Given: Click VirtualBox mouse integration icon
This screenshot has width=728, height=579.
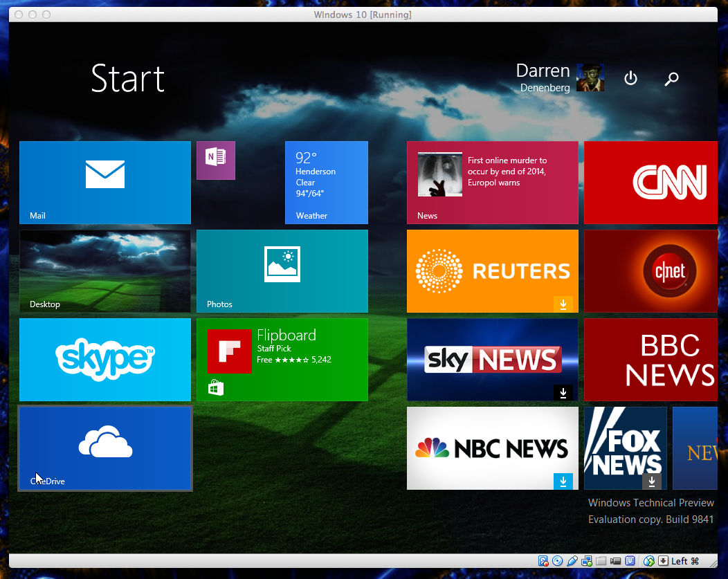Looking at the screenshot, I should (x=649, y=561).
